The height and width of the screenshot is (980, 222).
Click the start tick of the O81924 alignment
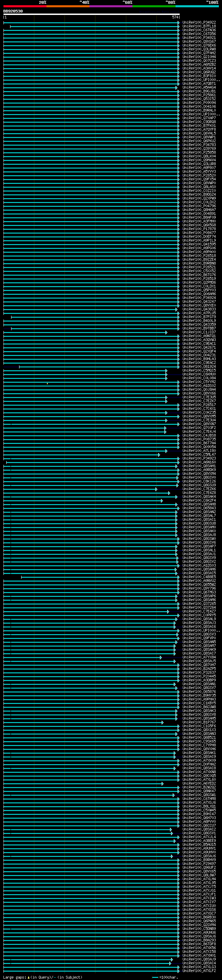[19, 367]
